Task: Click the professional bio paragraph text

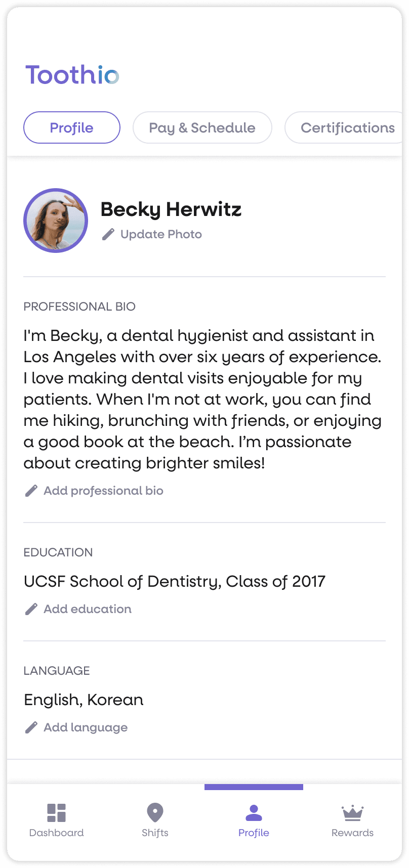Action: pyautogui.click(x=202, y=399)
